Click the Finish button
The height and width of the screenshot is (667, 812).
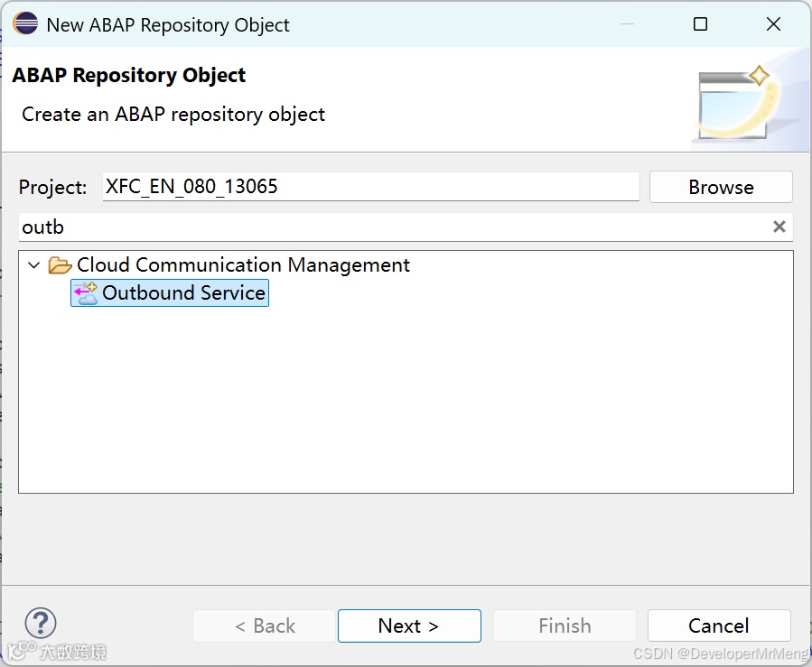pyautogui.click(x=565, y=625)
